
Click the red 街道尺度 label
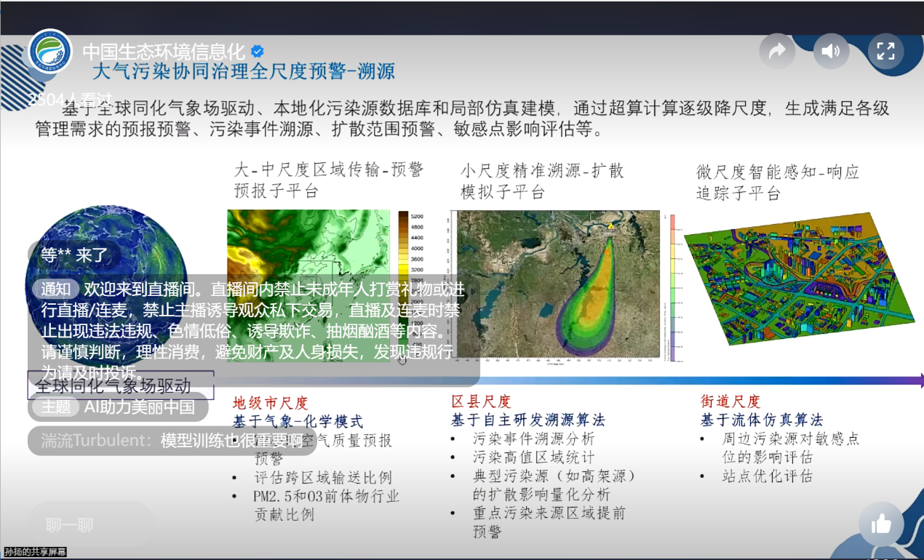coord(730,401)
